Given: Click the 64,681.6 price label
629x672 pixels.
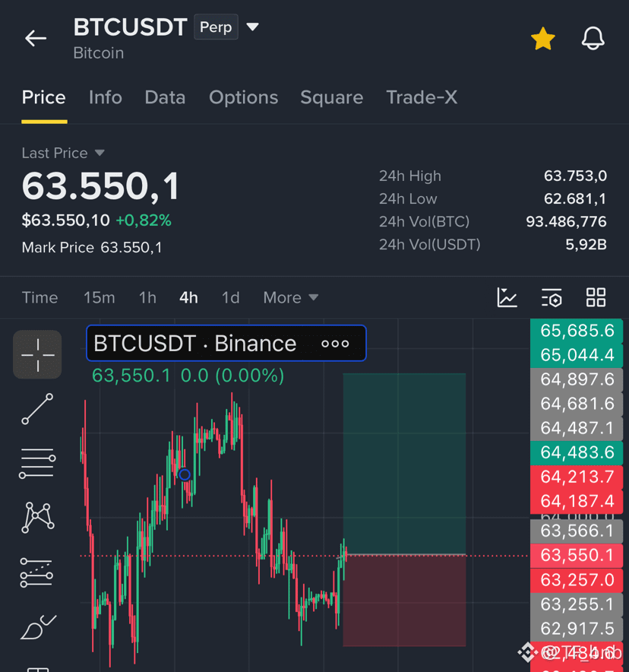Looking at the screenshot, I should pyautogui.click(x=577, y=404).
